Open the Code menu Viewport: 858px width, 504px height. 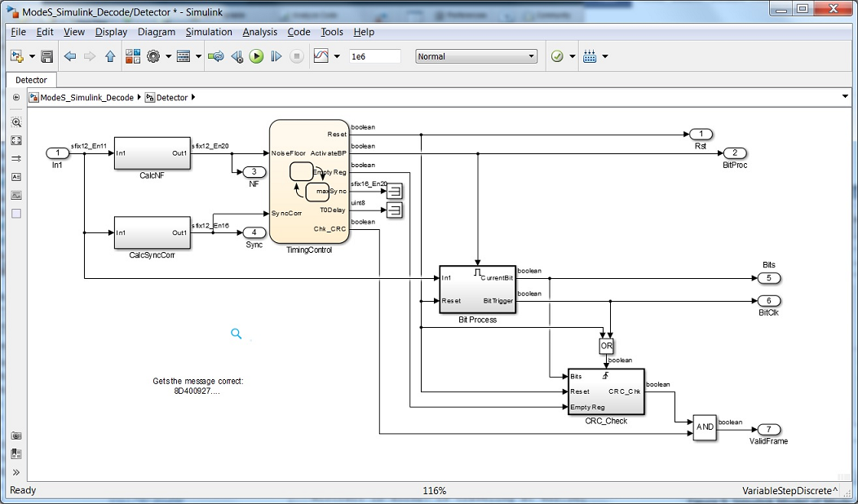coord(299,32)
